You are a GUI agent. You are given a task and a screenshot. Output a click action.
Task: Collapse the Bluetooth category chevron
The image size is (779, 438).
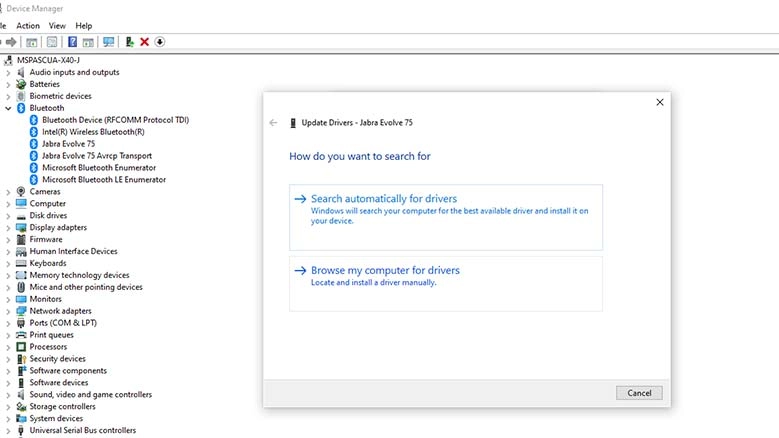point(8,108)
